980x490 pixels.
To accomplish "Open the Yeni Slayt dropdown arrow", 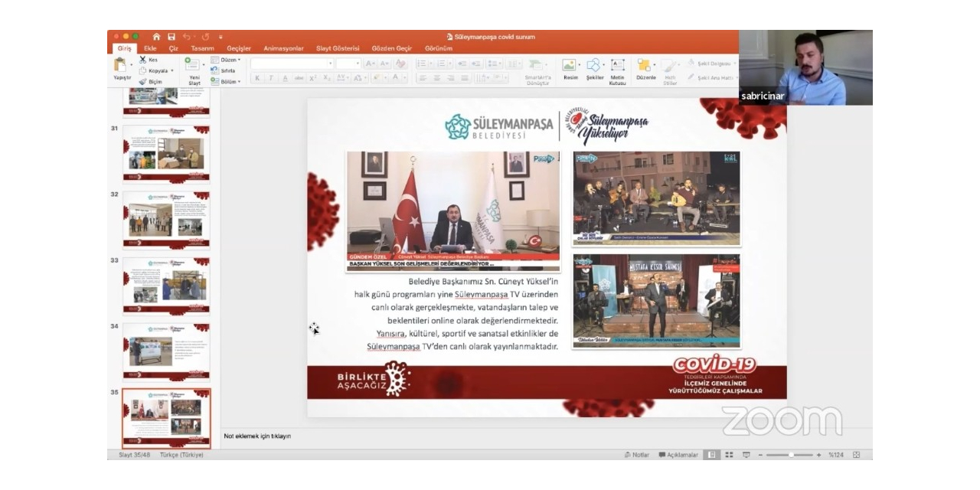I will pos(203,65).
